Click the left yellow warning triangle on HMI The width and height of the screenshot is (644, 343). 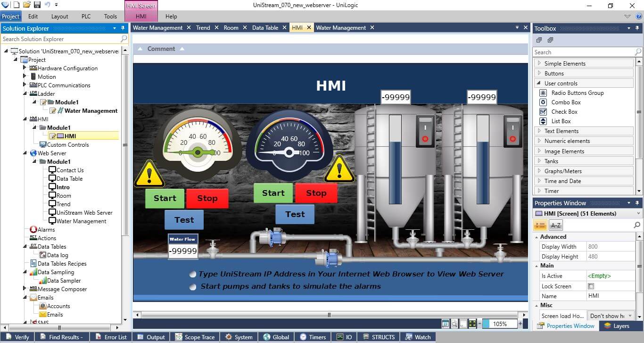[149, 174]
